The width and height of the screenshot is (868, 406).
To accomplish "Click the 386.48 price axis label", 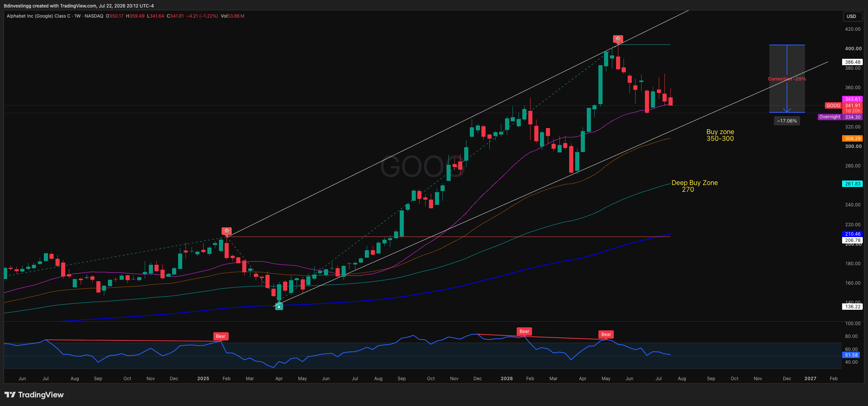I will tap(853, 62).
